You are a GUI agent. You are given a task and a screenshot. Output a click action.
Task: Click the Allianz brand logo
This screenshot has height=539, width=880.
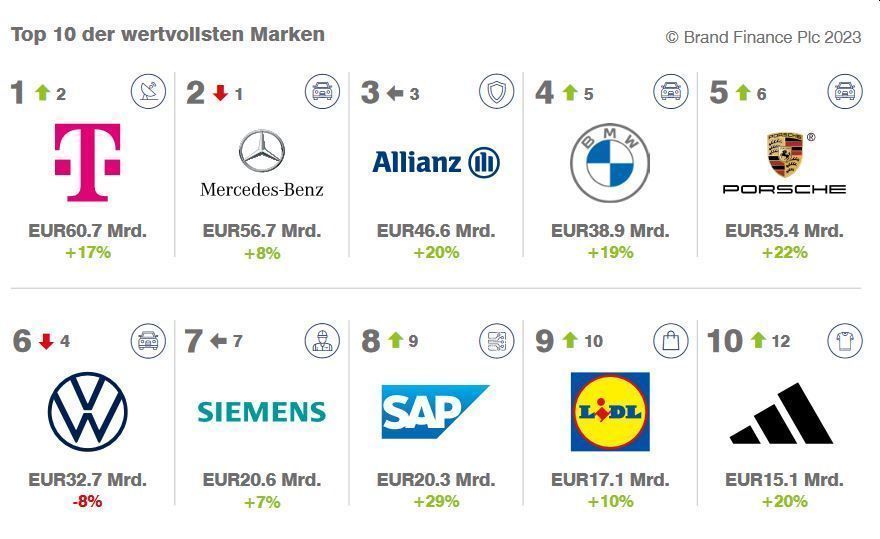435,162
